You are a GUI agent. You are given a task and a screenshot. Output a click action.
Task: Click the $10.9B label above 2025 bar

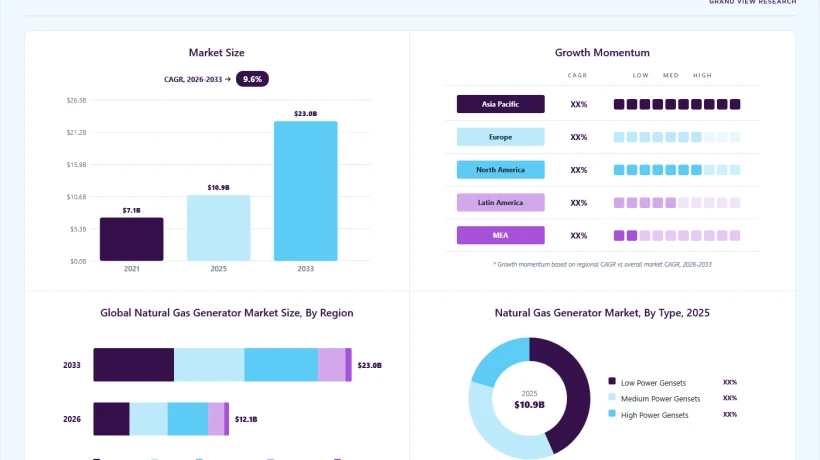click(x=219, y=187)
